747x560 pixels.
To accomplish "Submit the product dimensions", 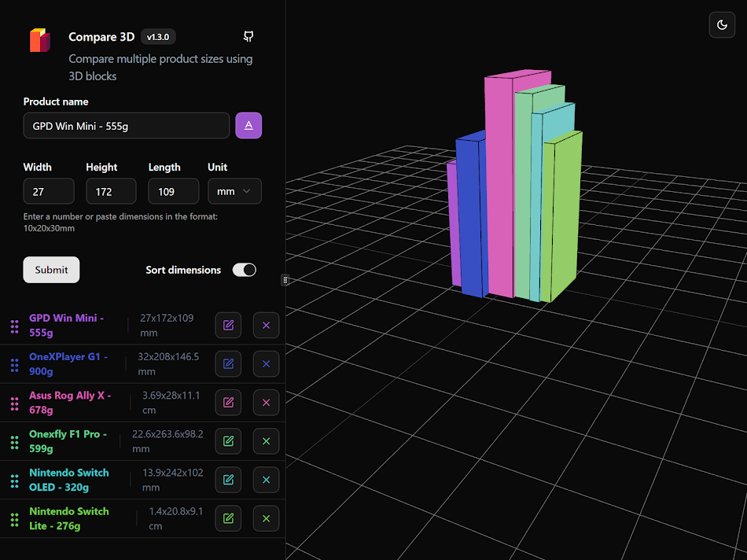I will (51, 270).
